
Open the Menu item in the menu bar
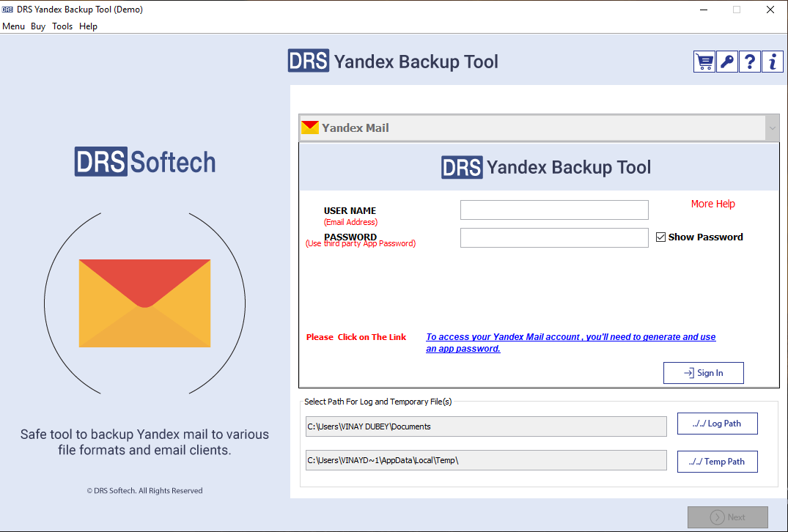tap(13, 26)
